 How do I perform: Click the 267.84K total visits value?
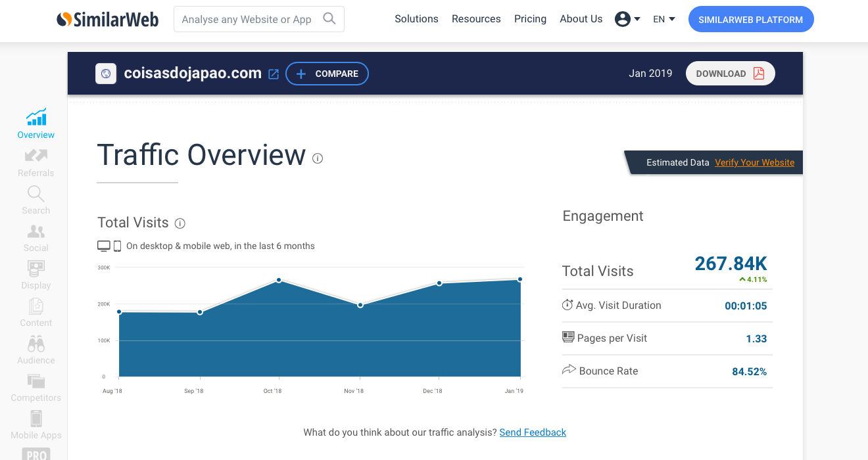point(731,264)
